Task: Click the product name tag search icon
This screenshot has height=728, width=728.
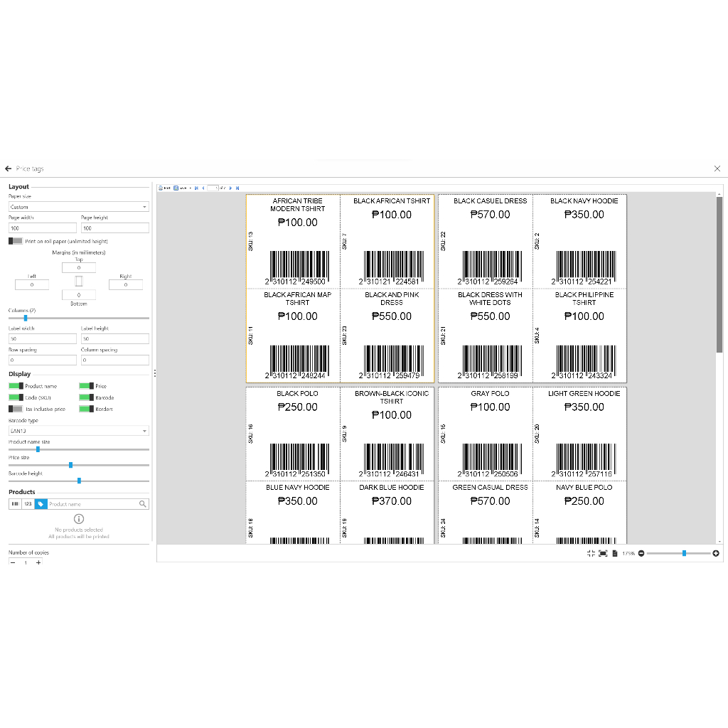Action: click(x=41, y=503)
